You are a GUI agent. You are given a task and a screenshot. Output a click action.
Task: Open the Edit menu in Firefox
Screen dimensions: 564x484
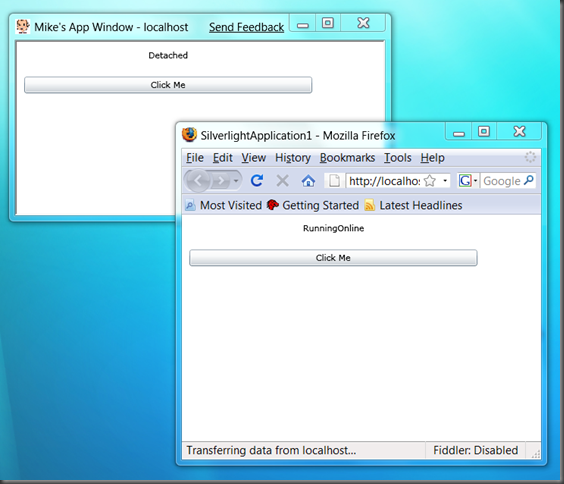(223, 158)
